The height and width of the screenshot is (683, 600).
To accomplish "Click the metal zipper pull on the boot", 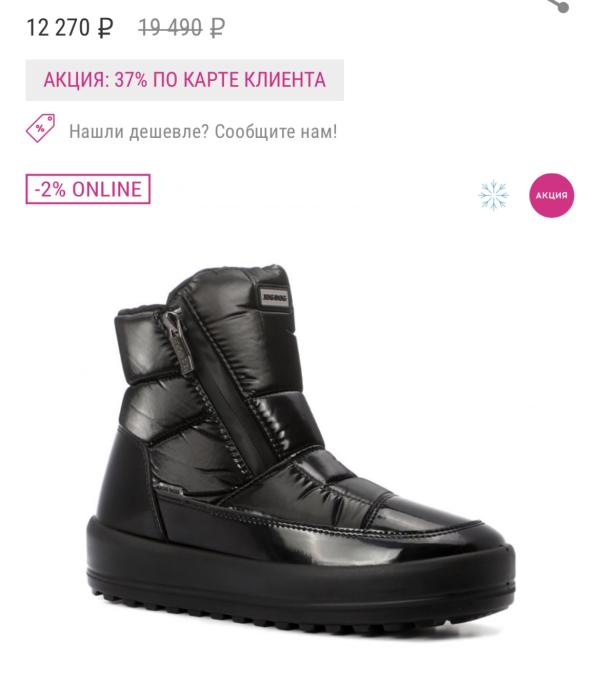I will [x=180, y=341].
